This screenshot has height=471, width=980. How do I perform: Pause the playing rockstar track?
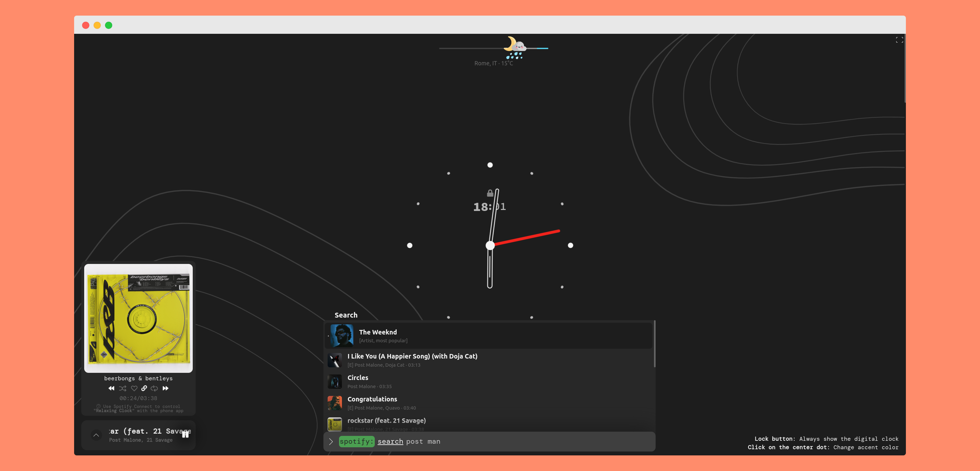point(185,435)
